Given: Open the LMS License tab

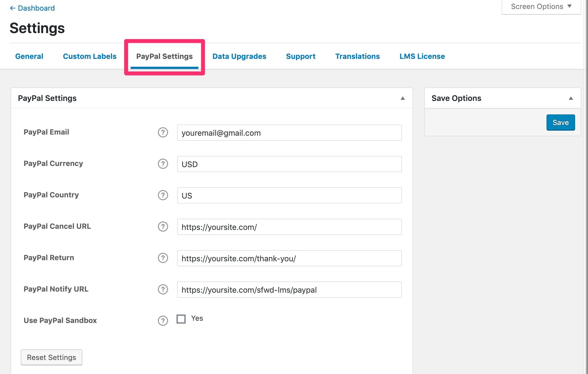Looking at the screenshot, I should click(x=422, y=56).
